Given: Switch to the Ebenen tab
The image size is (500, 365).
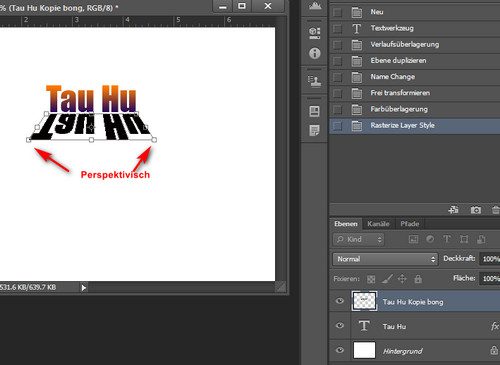Looking at the screenshot, I should 346,224.
